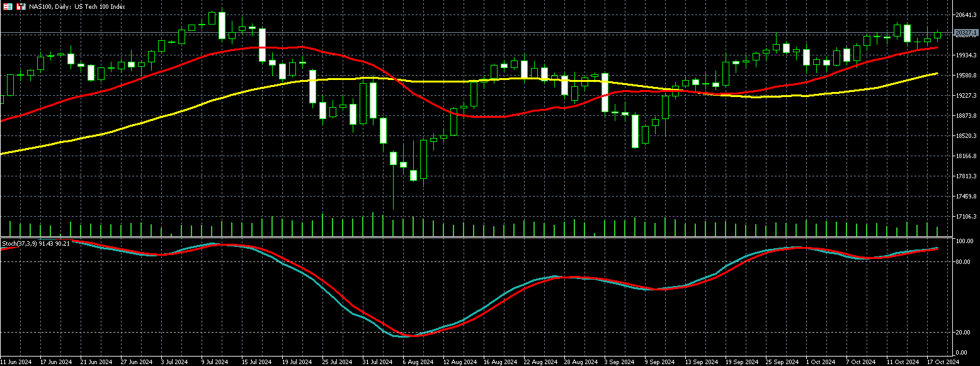
Task: Click the 0.00 stochastic scale label
Action: (962, 352)
